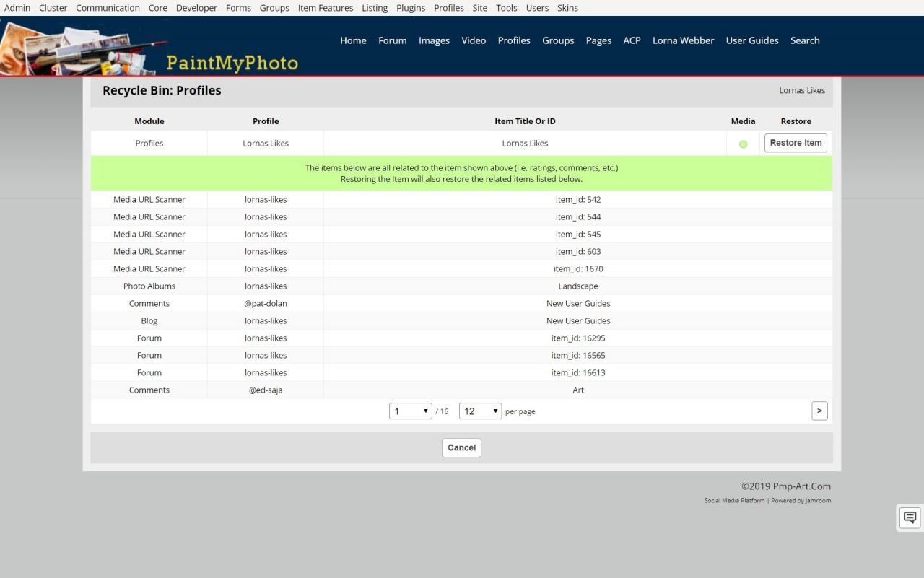Open the Pages navigation link

click(598, 40)
